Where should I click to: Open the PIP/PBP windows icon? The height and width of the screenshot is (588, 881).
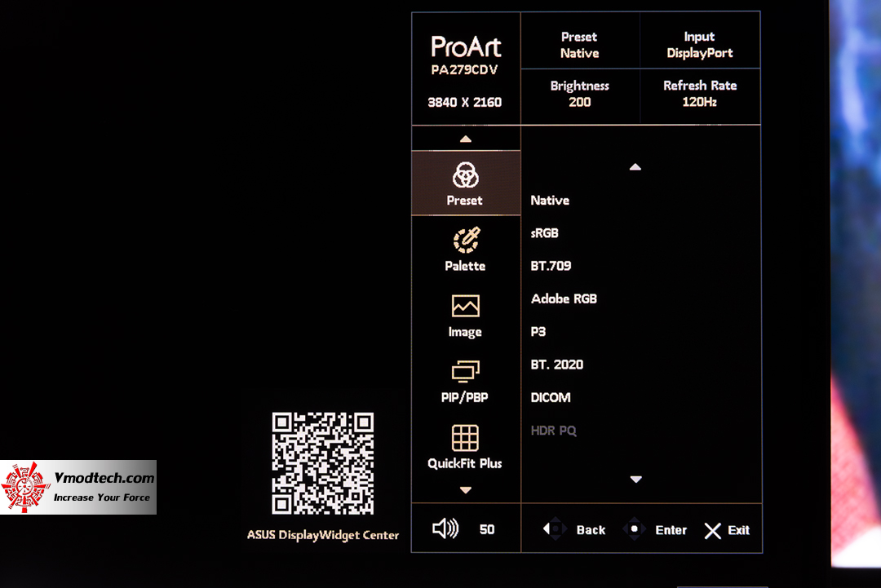[x=465, y=371]
